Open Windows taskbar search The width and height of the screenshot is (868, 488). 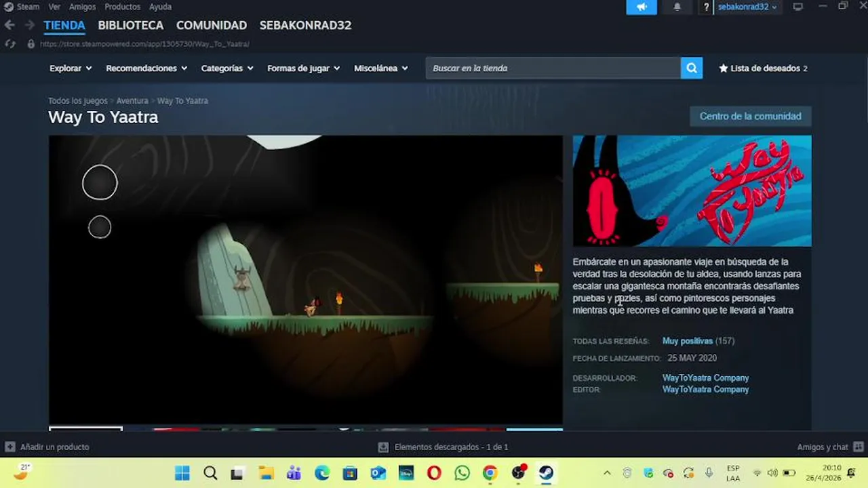[210, 473]
